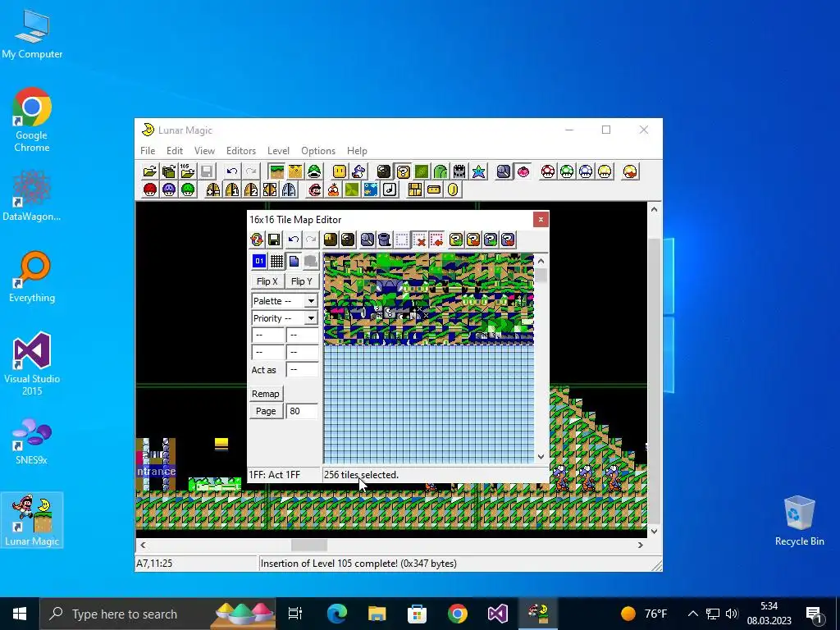Click the door icon labeled 2

click(x=251, y=189)
